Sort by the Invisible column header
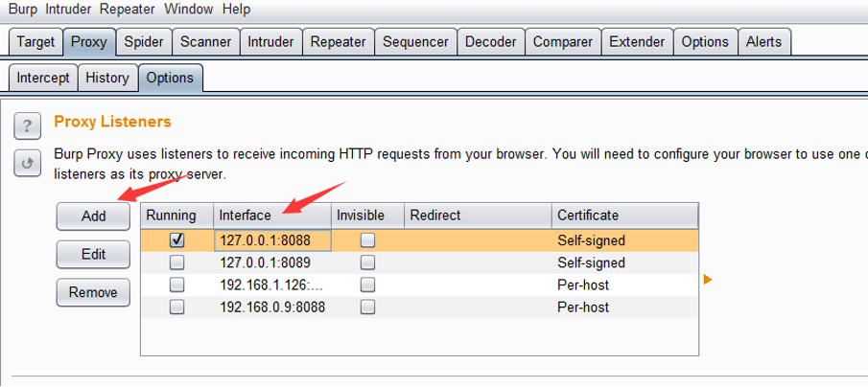 [367, 216]
